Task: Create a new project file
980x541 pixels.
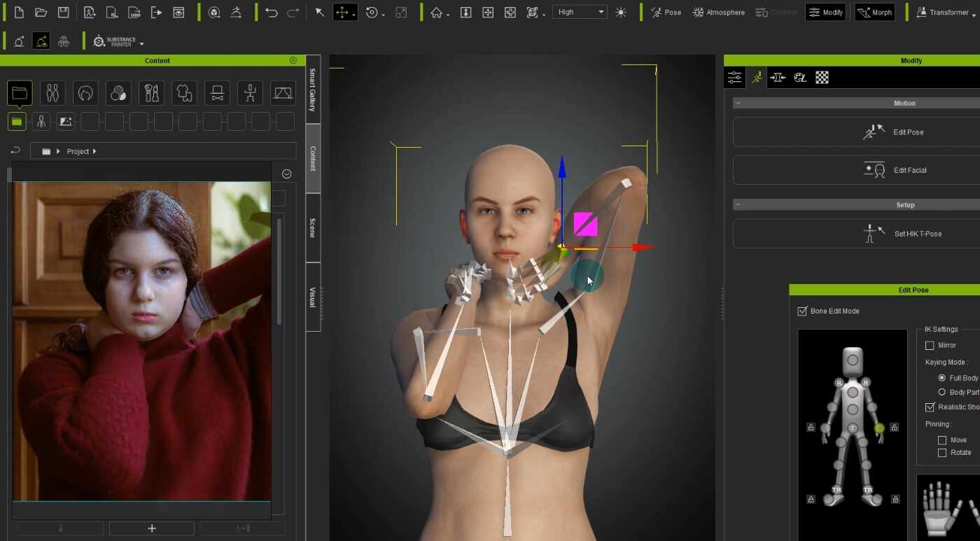Action: tap(19, 13)
